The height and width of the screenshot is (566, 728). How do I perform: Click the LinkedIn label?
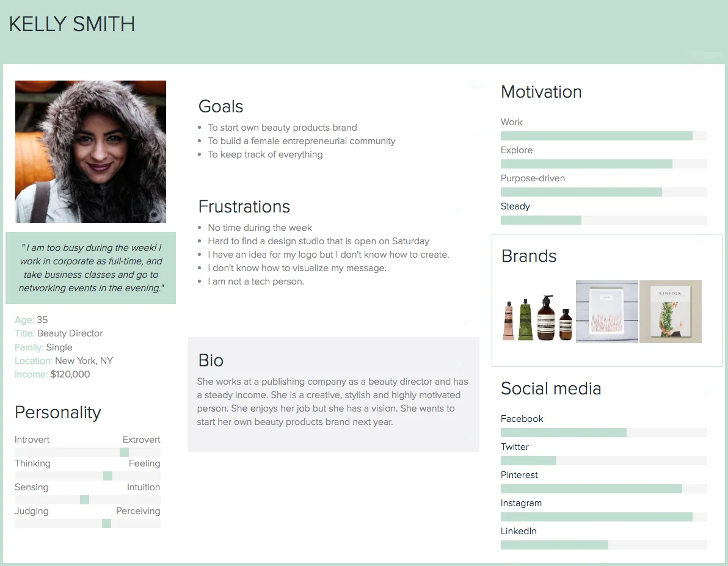518,531
